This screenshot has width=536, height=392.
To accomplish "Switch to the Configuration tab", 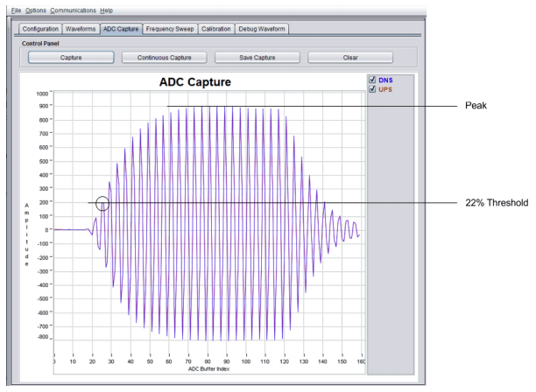I will click(40, 29).
